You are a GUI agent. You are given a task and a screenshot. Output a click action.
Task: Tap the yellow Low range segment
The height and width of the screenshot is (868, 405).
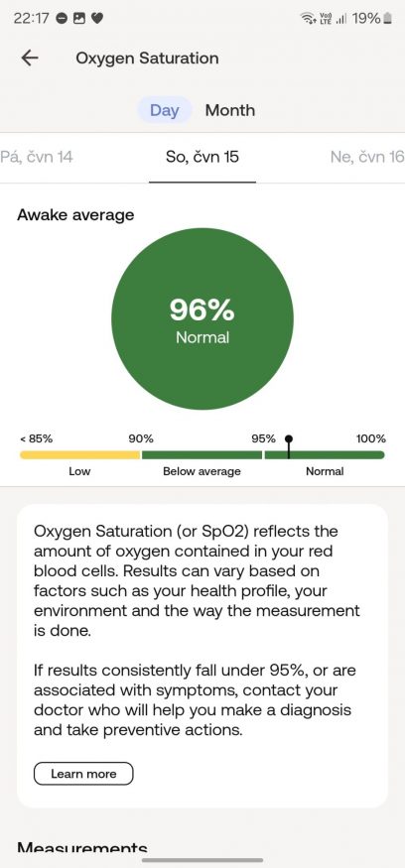pos(79,455)
